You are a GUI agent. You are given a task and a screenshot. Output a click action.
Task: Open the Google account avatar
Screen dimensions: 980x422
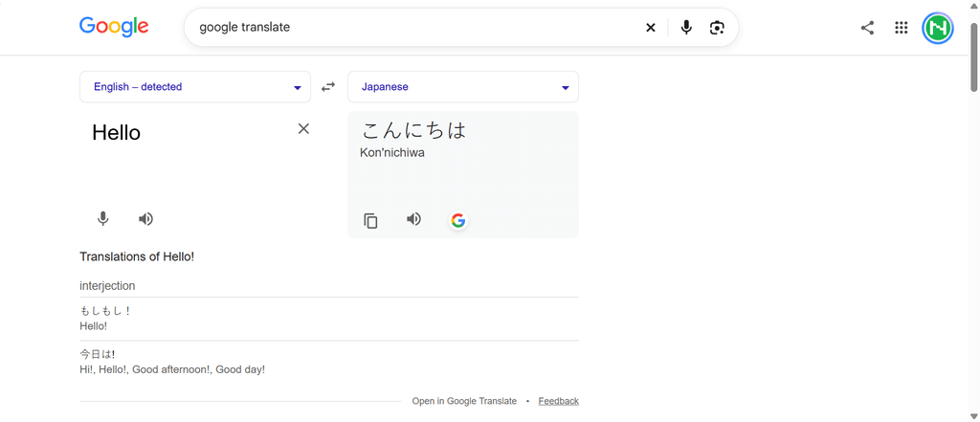coord(938,28)
